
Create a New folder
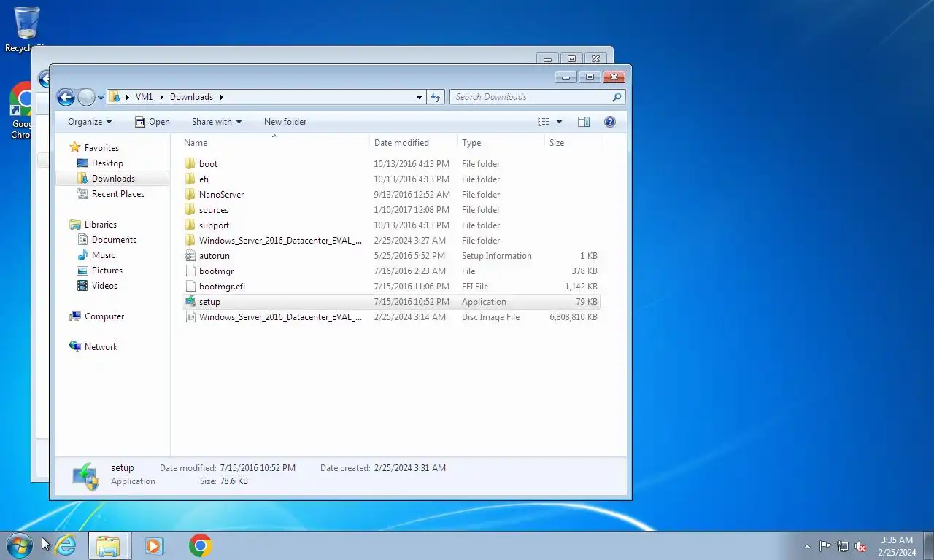pos(285,122)
